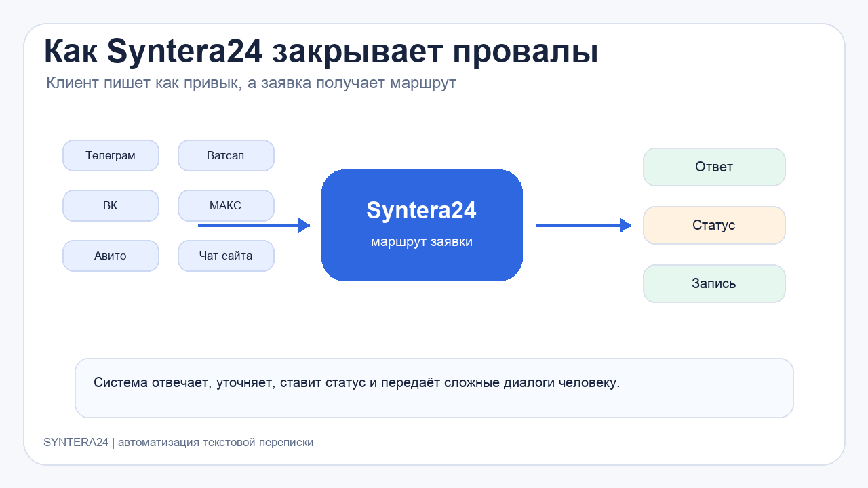Click the central Syntera24 block
This screenshot has width=868, height=488.
422,225
